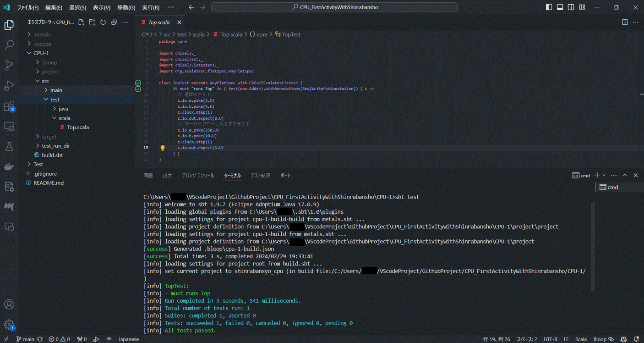Open the Docker view in activity bar

point(9,166)
